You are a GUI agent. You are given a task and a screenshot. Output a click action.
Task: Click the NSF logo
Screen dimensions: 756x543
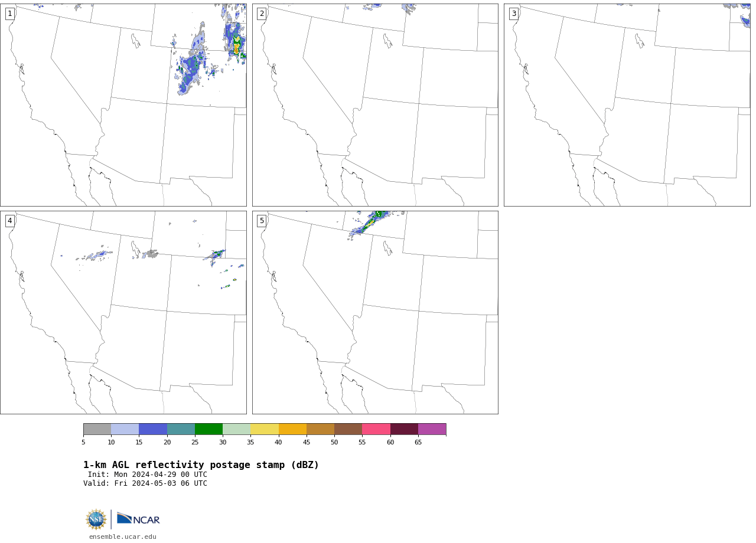click(x=96, y=519)
